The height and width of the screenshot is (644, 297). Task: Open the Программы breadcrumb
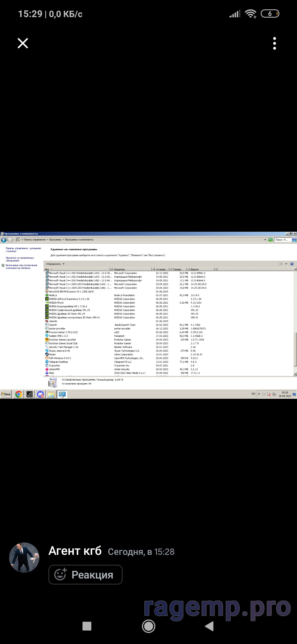[55, 240]
